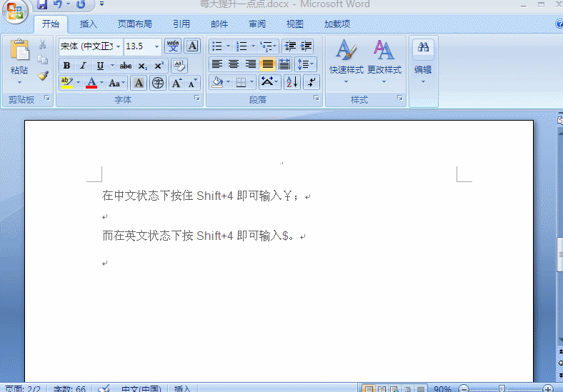Switch to the 开始 ribbon tab
The height and width of the screenshot is (392, 563).
coord(51,24)
